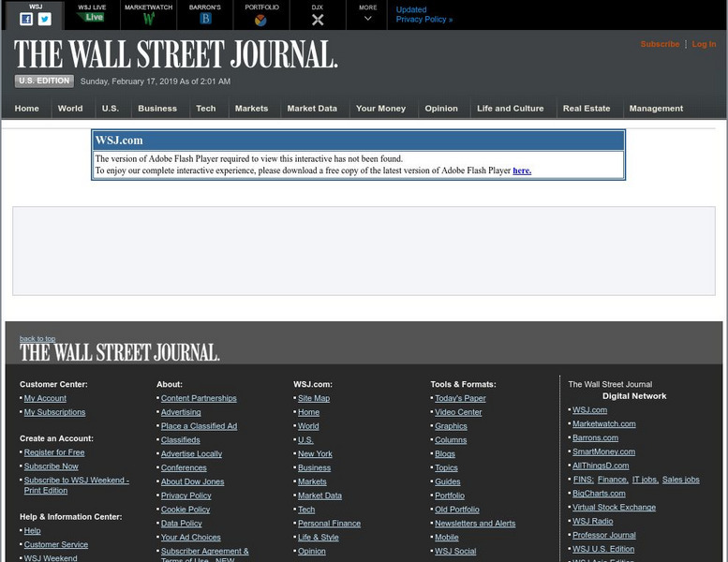Image resolution: width=728 pixels, height=562 pixels.
Task: Open the DJX cross icon
Action: pos(318,20)
